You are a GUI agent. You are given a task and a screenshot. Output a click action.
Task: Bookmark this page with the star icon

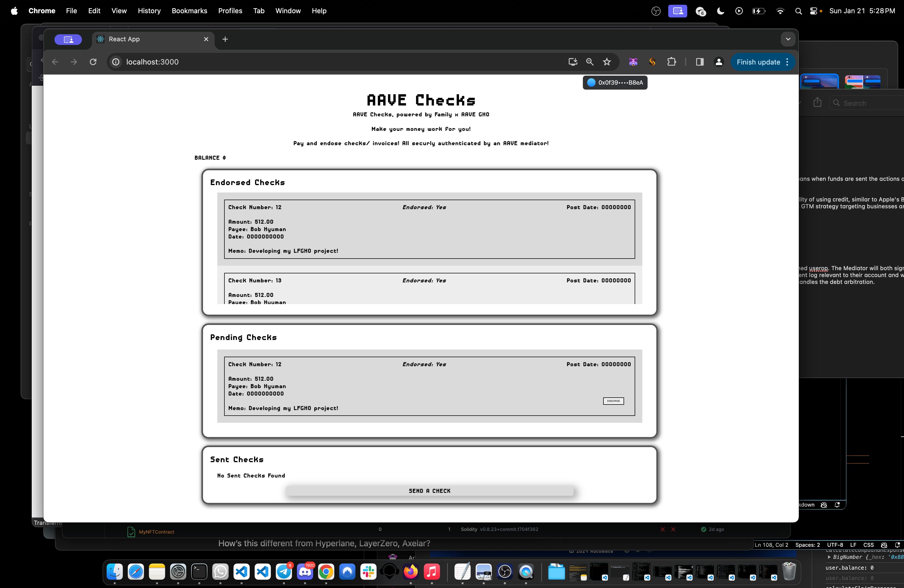click(607, 62)
